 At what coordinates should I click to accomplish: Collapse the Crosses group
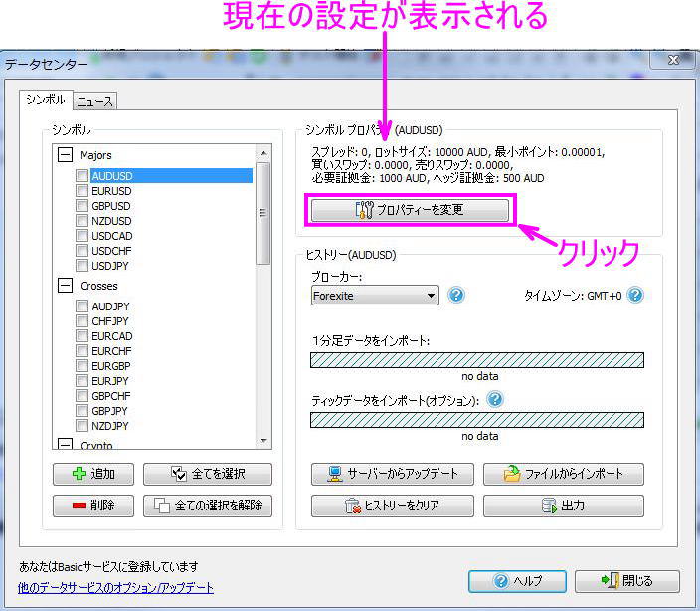pyautogui.click(x=66, y=286)
